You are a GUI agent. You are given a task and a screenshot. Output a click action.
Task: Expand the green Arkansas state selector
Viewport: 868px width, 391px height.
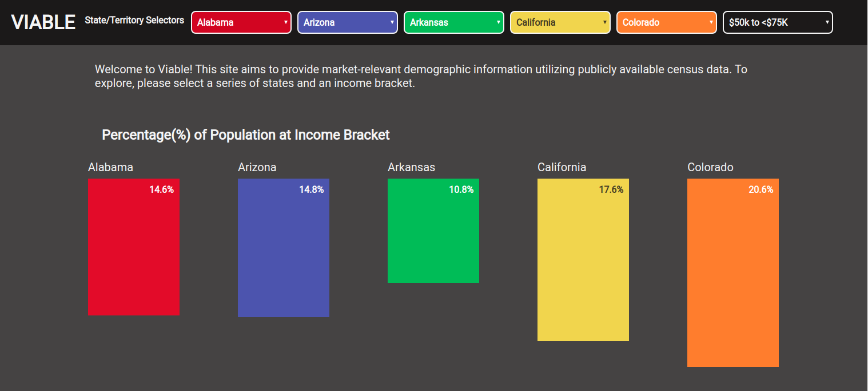pos(454,22)
